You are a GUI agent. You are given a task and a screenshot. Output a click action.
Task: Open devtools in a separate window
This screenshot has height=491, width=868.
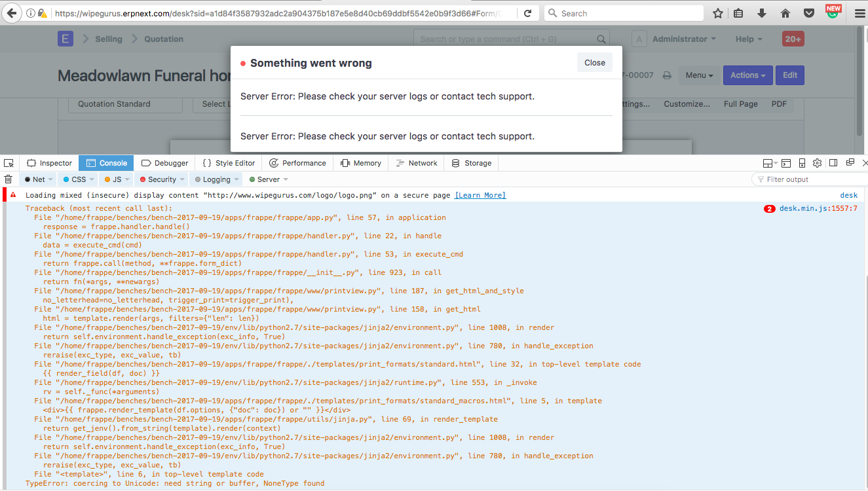(x=850, y=163)
